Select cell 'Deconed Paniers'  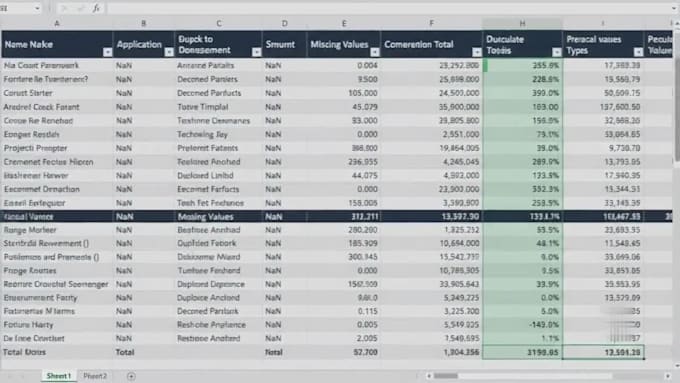coord(219,79)
